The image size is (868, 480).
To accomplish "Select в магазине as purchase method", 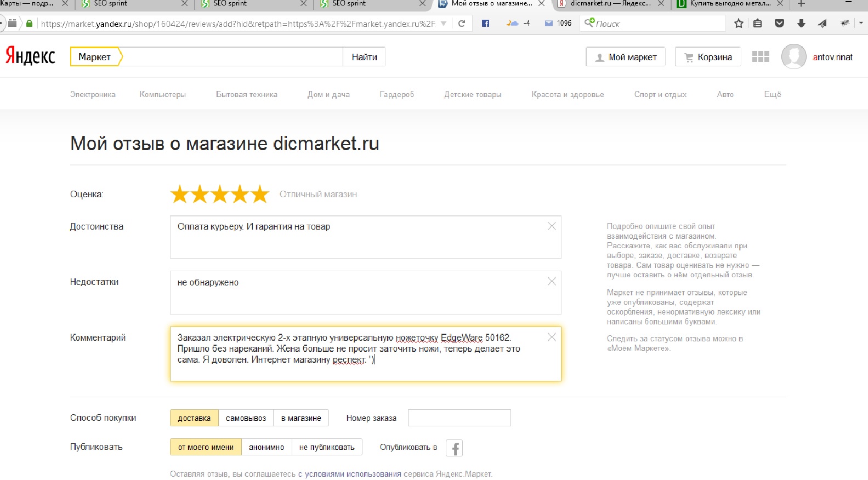I will [x=301, y=418].
